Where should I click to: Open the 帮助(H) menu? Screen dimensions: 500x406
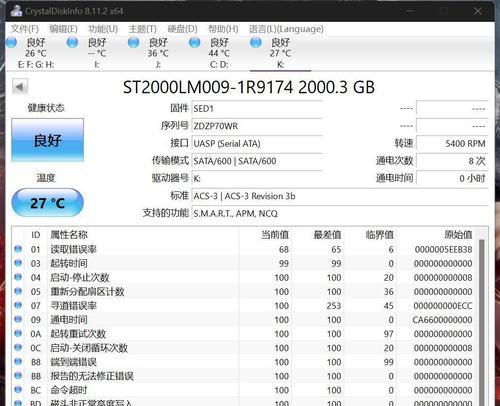(x=223, y=29)
